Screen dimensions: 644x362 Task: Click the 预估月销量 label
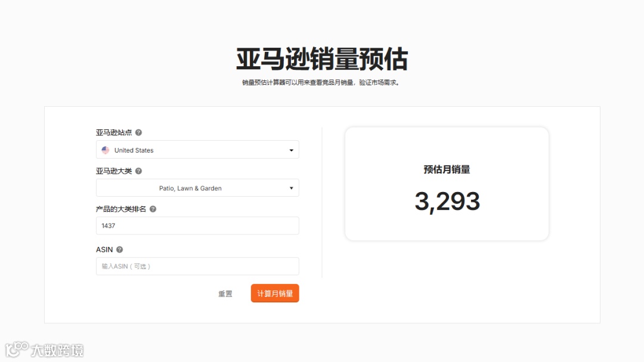[447, 169]
